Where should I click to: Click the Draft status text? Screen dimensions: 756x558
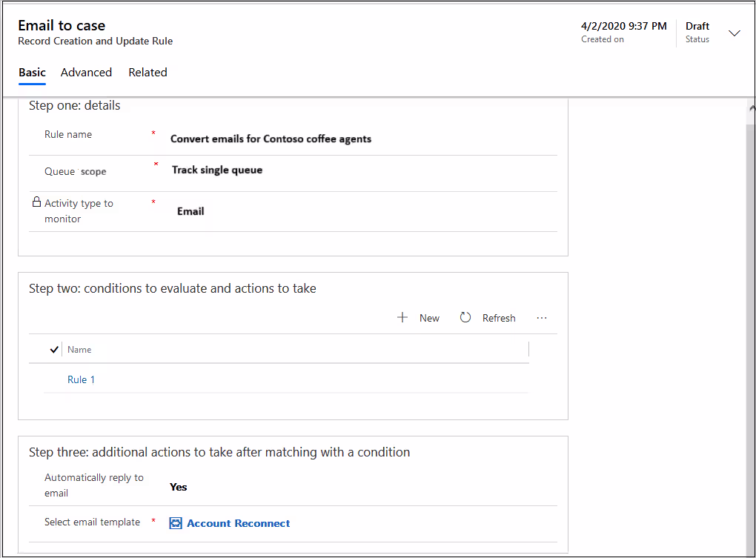pos(697,26)
